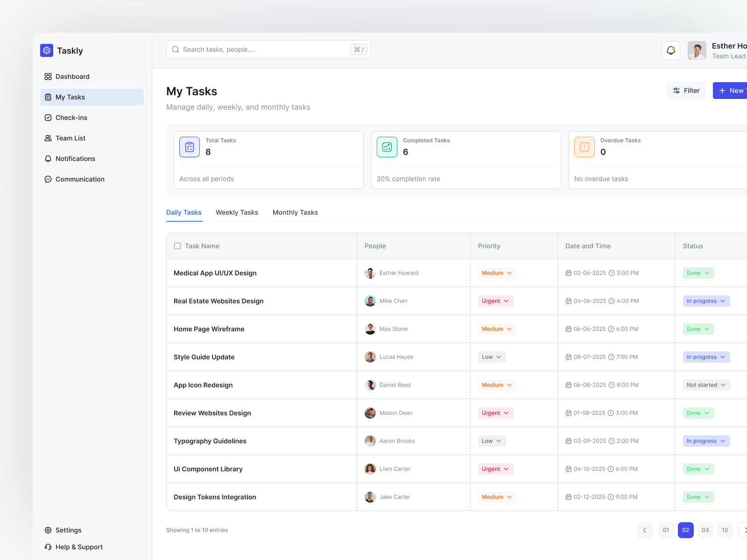The width and height of the screenshot is (747, 560).
Task: Go to page 03 in pagination
Action: tap(705, 530)
